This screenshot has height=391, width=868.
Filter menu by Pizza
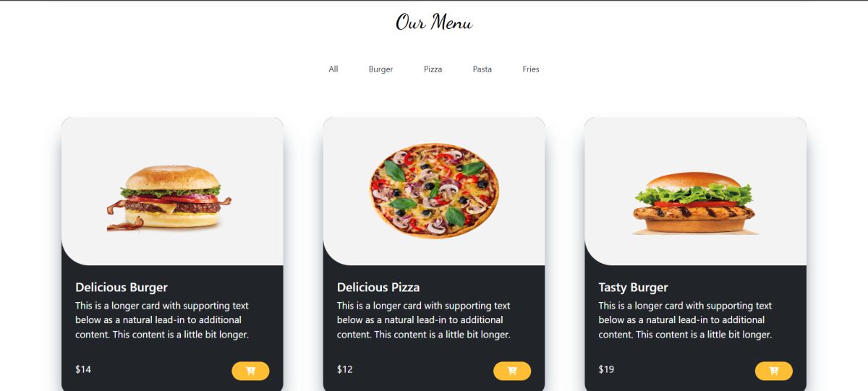(x=433, y=69)
